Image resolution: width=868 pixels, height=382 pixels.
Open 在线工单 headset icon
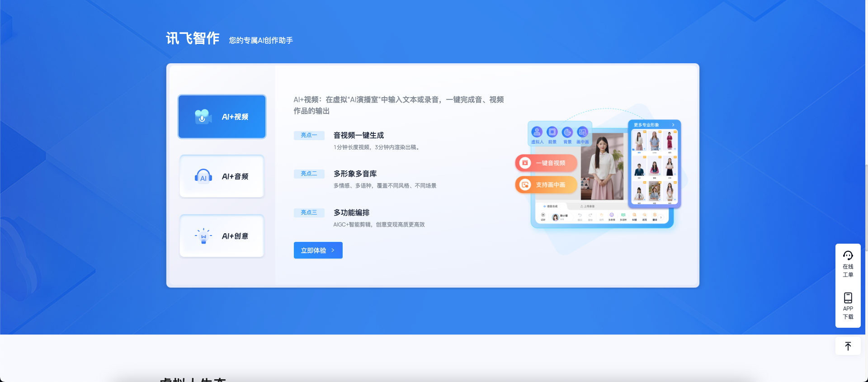pyautogui.click(x=848, y=256)
